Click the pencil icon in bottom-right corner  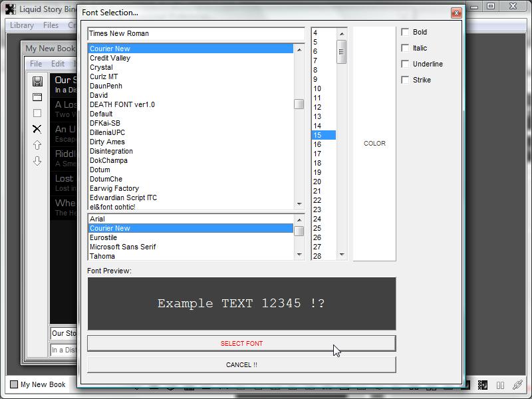point(517,385)
